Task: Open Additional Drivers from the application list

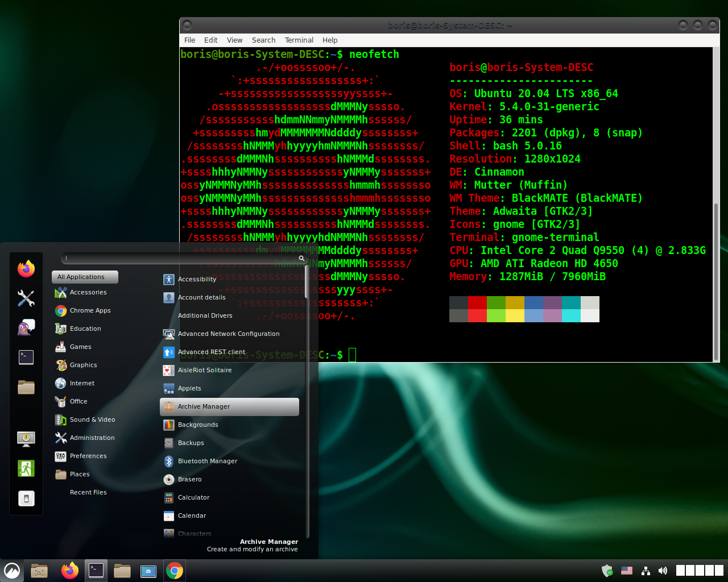Action: (230, 315)
